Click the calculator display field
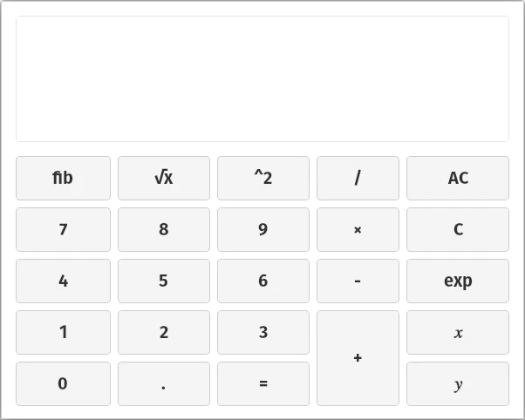 click(262, 78)
